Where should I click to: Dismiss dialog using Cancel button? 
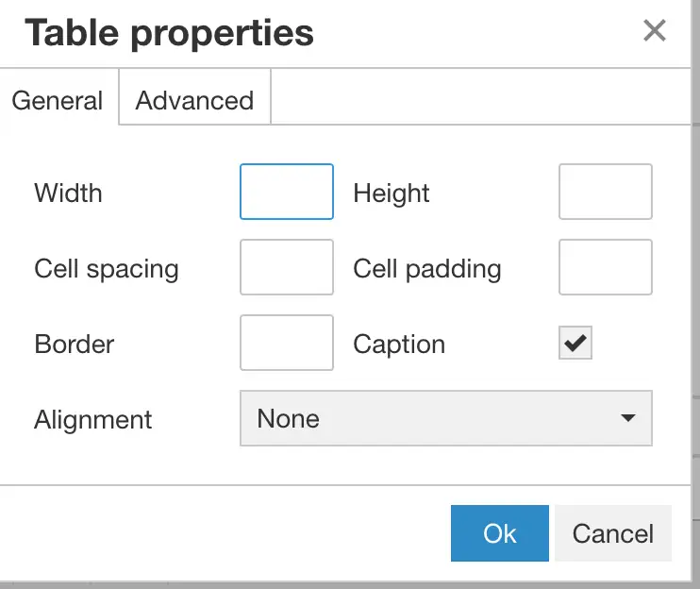(613, 533)
